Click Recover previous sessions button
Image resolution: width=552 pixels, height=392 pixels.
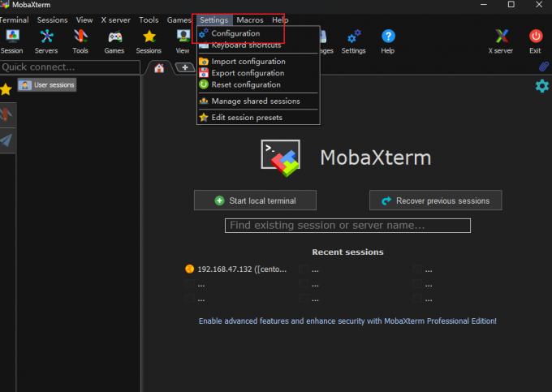pos(435,200)
